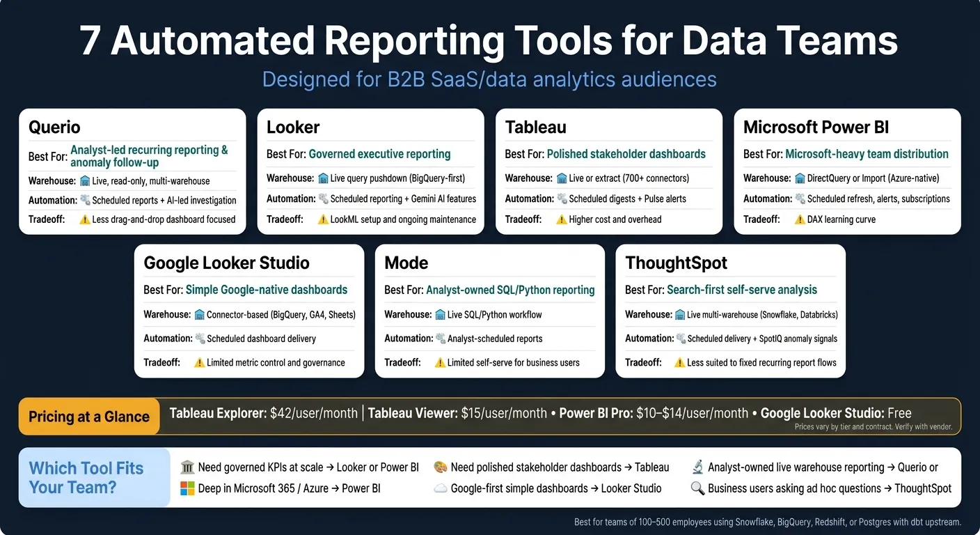The width and height of the screenshot is (980, 535).
Task: Click the cloud icon beside Google-first simple dashboards
Action: click(x=440, y=488)
